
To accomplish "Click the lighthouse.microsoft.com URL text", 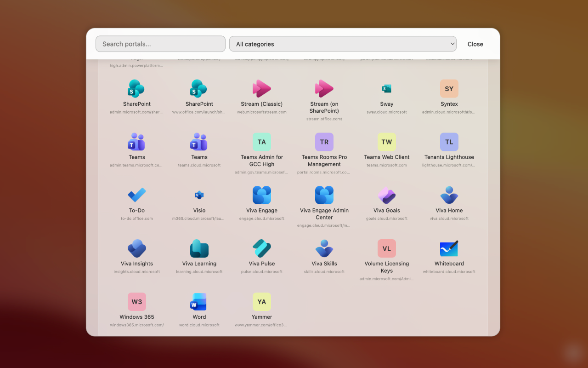I will [449, 166].
